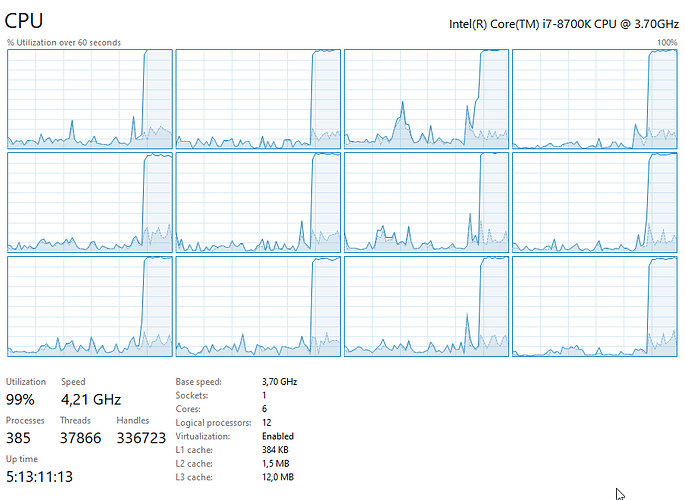Image resolution: width=685 pixels, height=500 pixels.
Task: Select the 4,21 GHz speed value
Action: pyautogui.click(x=91, y=399)
